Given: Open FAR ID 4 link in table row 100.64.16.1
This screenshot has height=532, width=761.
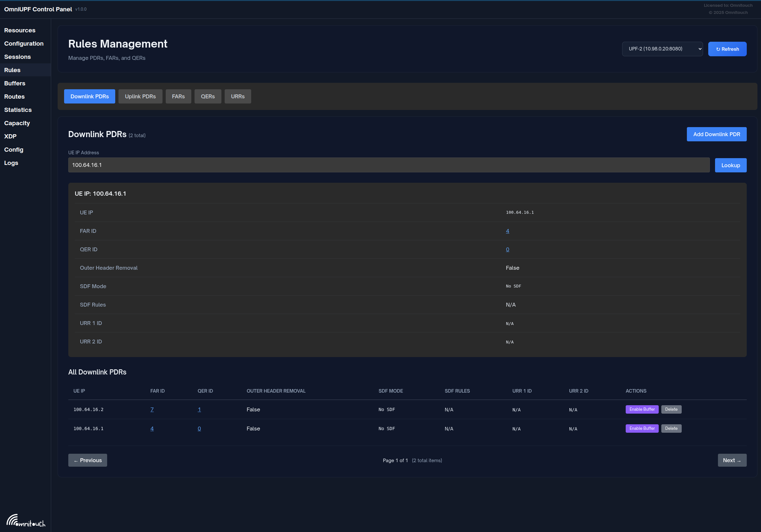Looking at the screenshot, I should tap(152, 429).
